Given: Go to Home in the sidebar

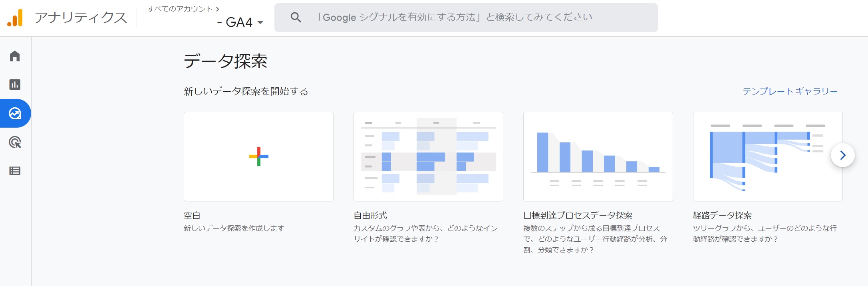Looking at the screenshot, I should [15, 56].
